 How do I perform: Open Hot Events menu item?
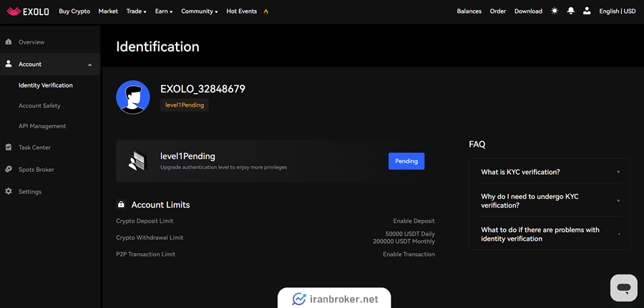[242, 11]
